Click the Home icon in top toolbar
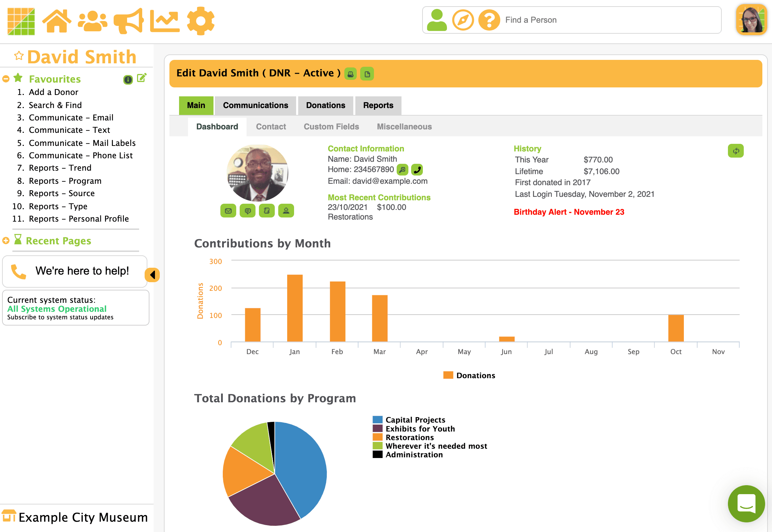The height and width of the screenshot is (532, 772). (x=57, y=21)
